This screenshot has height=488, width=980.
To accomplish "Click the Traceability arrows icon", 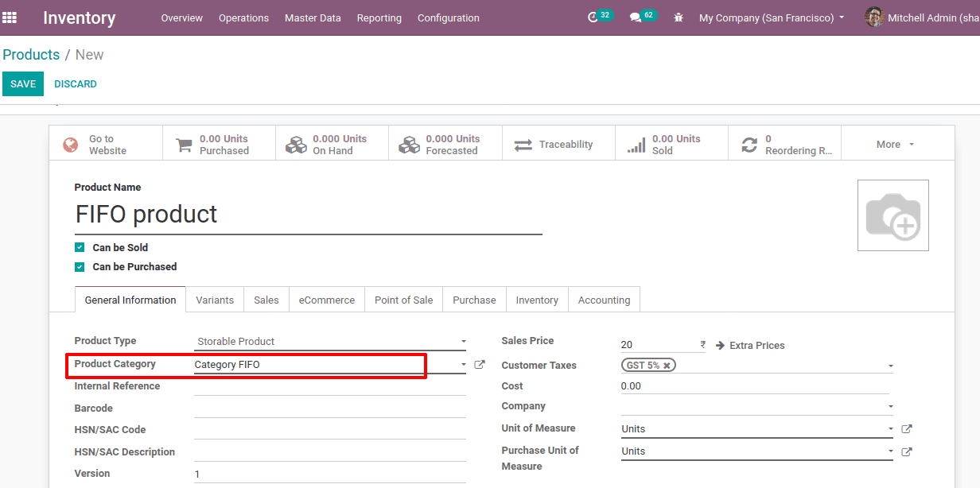I will point(523,145).
